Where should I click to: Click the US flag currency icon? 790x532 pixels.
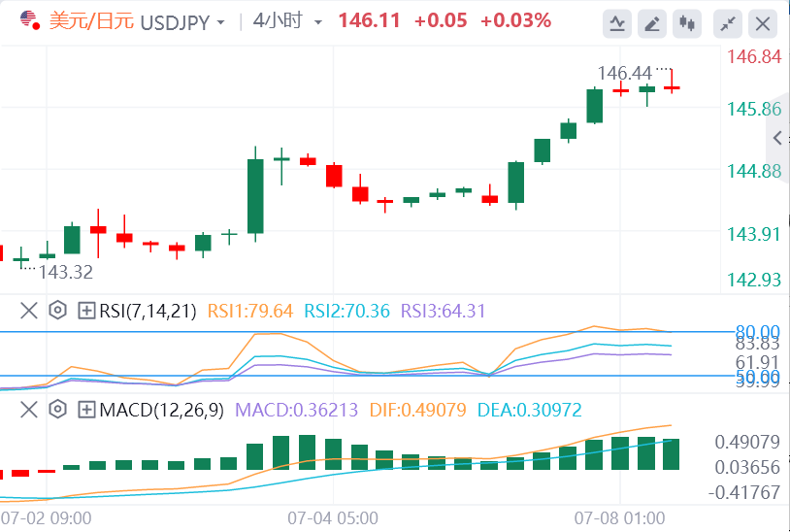click(x=29, y=20)
